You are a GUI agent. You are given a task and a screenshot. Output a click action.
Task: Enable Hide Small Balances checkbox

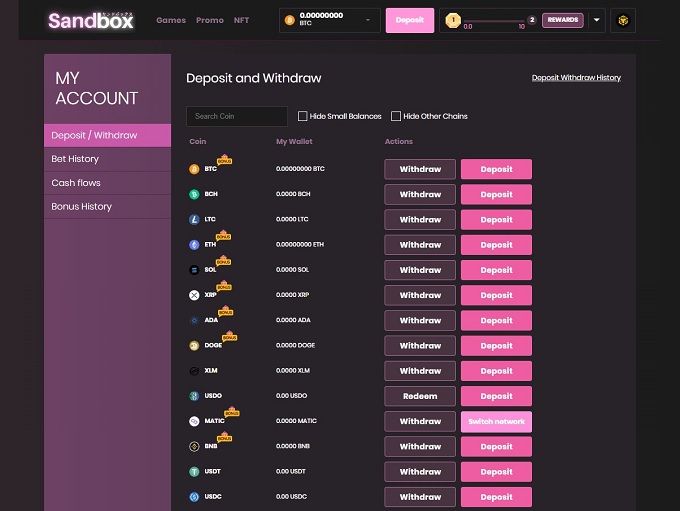[303, 116]
